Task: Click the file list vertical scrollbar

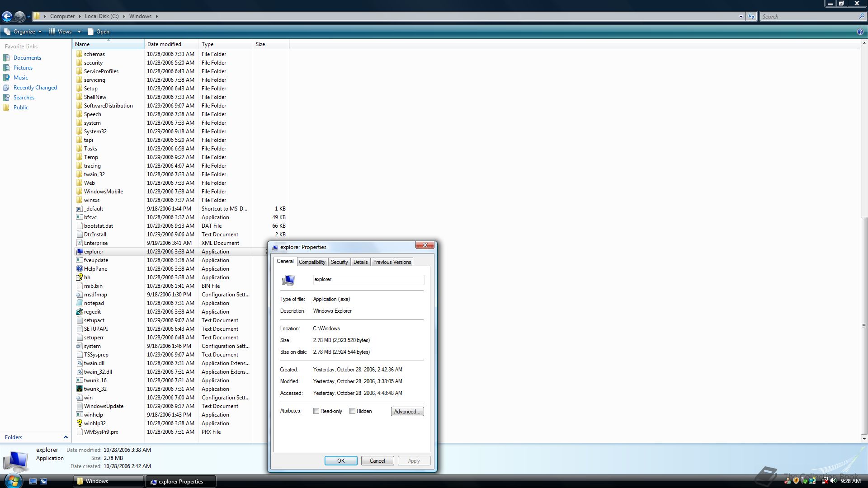Action: click(x=864, y=325)
